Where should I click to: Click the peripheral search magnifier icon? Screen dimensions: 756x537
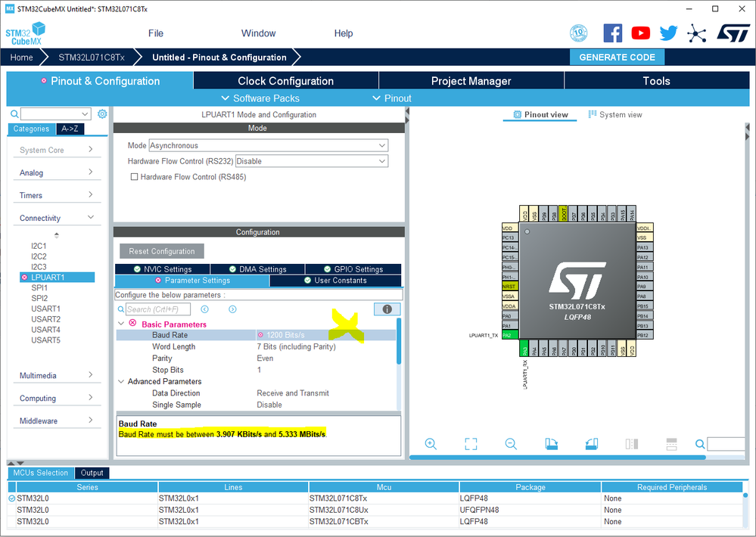[14, 113]
